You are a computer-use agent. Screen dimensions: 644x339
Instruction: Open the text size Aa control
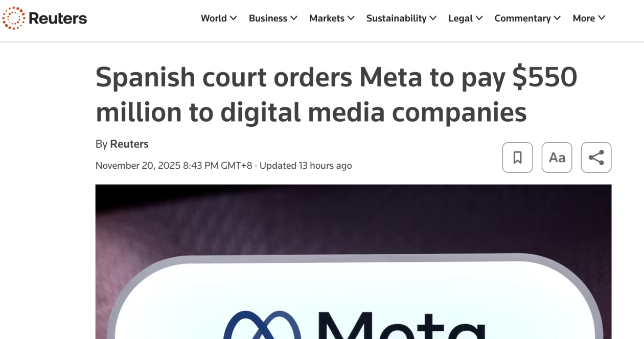tap(557, 157)
